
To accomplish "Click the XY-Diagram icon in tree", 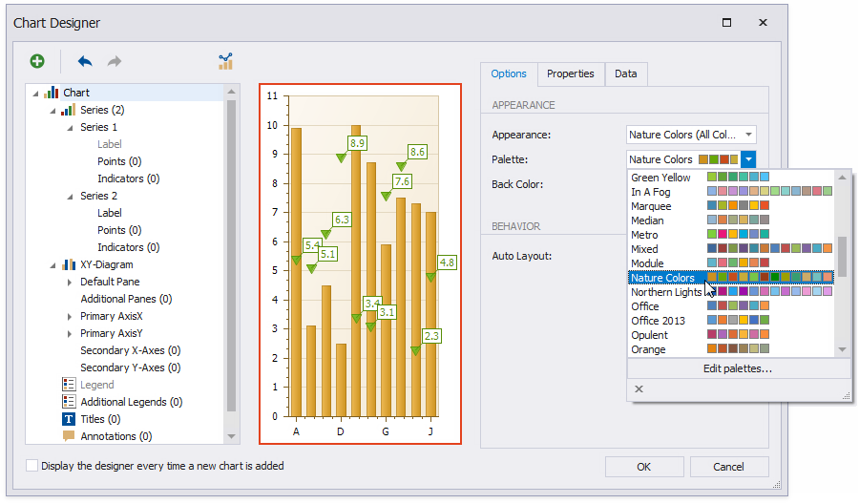I will point(69,264).
